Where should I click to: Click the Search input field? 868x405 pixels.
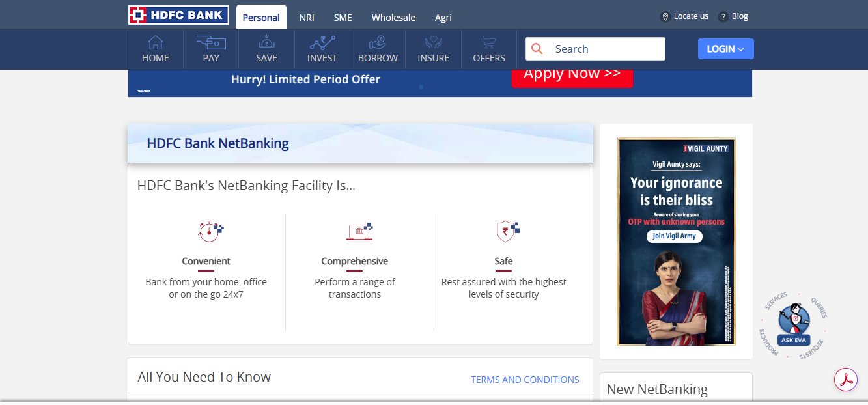595,49
